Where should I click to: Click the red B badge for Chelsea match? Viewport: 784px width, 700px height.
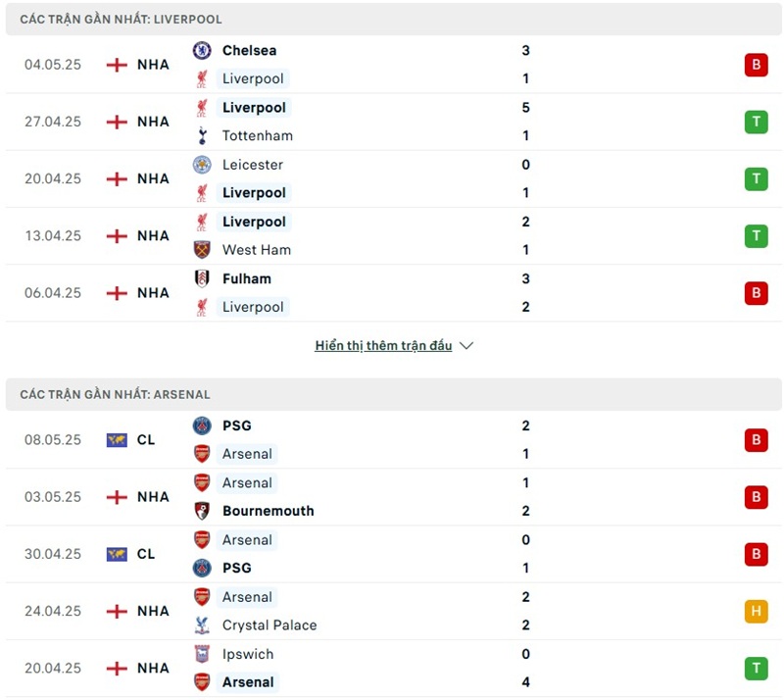[x=756, y=65]
